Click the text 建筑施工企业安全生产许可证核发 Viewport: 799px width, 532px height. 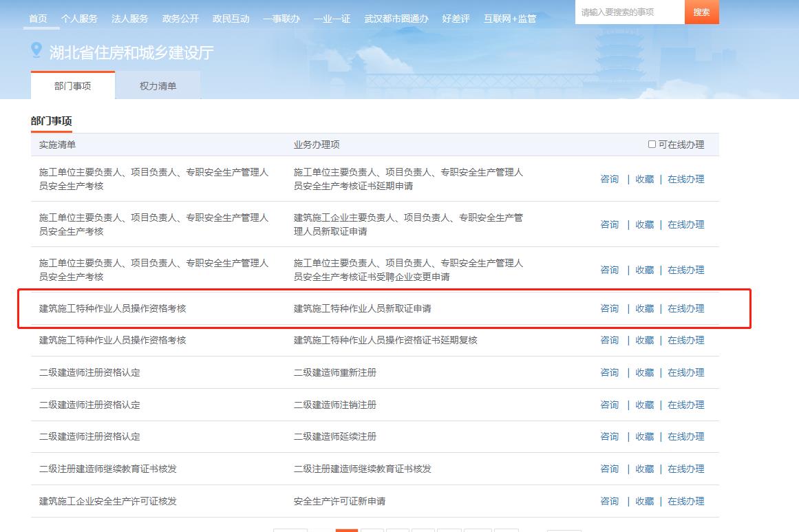click(x=108, y=502)
